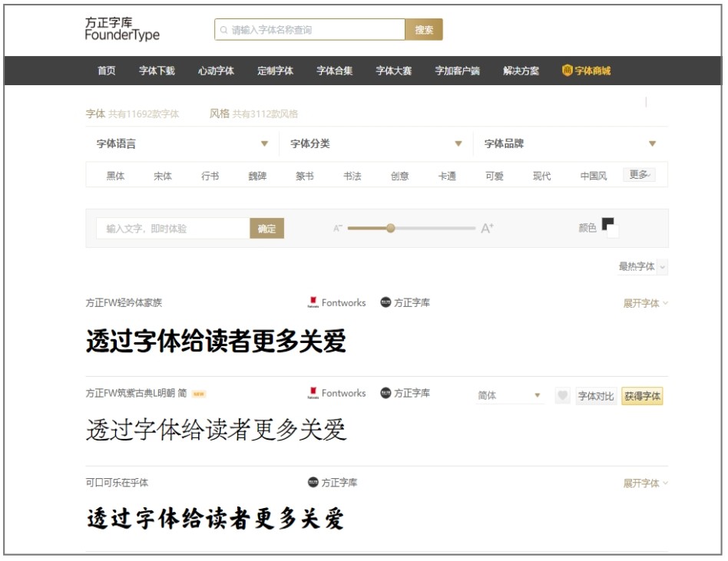Click the 方正字库 brand icon for 可口可乐在乎体
This screenshot has width=728, height=561.
[x=313, y=483]
